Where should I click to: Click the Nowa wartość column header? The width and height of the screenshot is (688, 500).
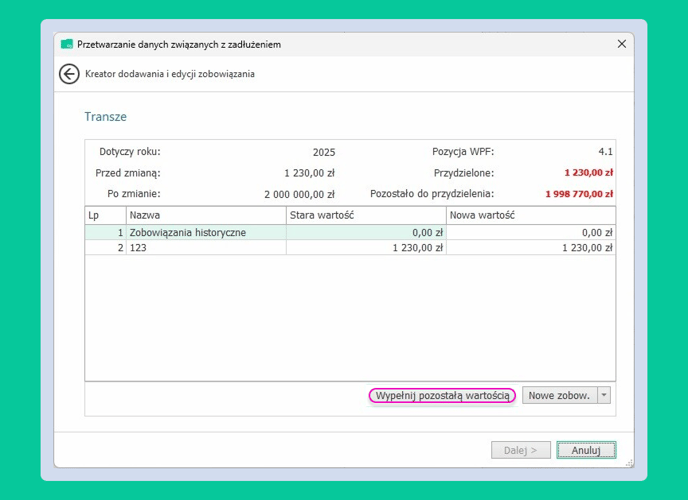[531, 215]
